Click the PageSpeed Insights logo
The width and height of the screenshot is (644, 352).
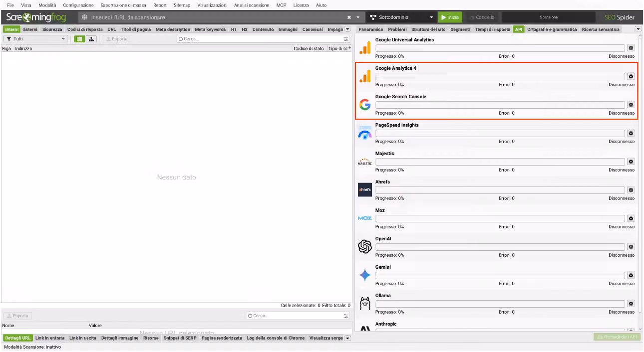[365, 133]
